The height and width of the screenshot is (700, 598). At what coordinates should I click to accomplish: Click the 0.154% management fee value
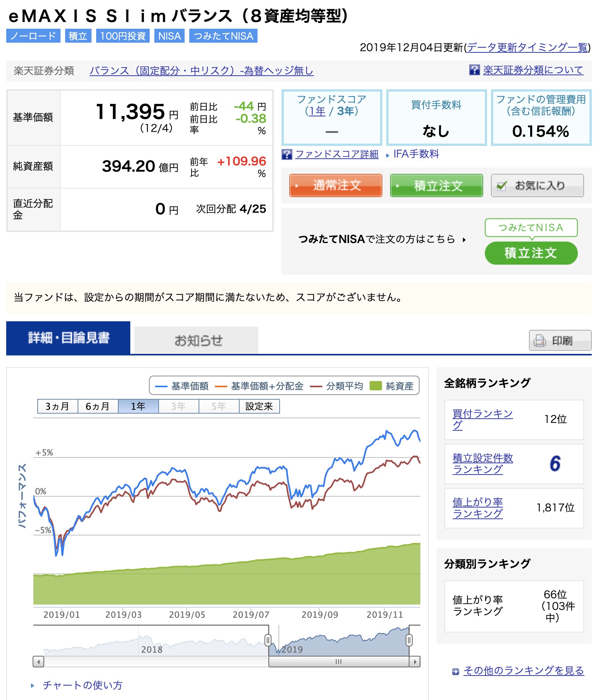coord(541,131)
